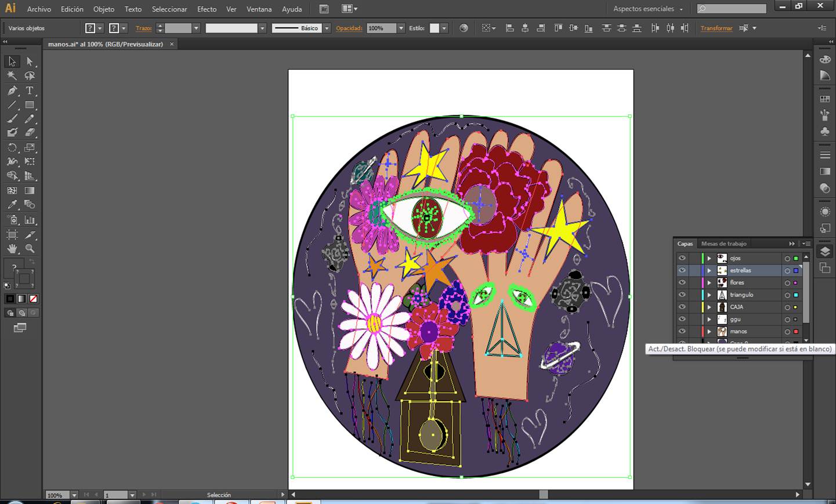
Task: Toggle visibility of flores layer
Action: click(x=682, y=282)
